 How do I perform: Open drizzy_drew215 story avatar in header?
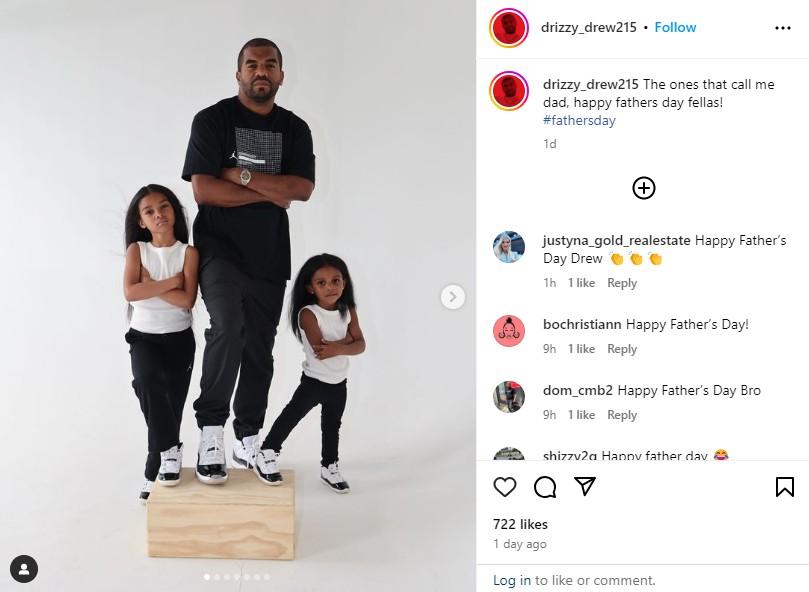pos(509,28)
